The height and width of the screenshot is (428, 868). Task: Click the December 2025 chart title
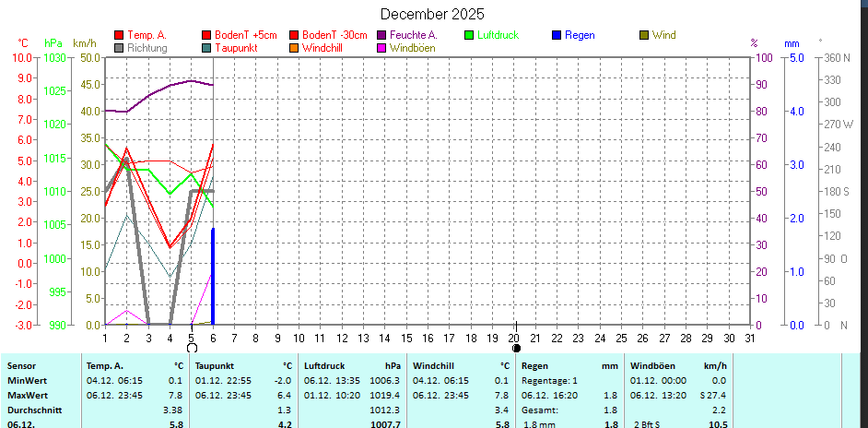432,14
